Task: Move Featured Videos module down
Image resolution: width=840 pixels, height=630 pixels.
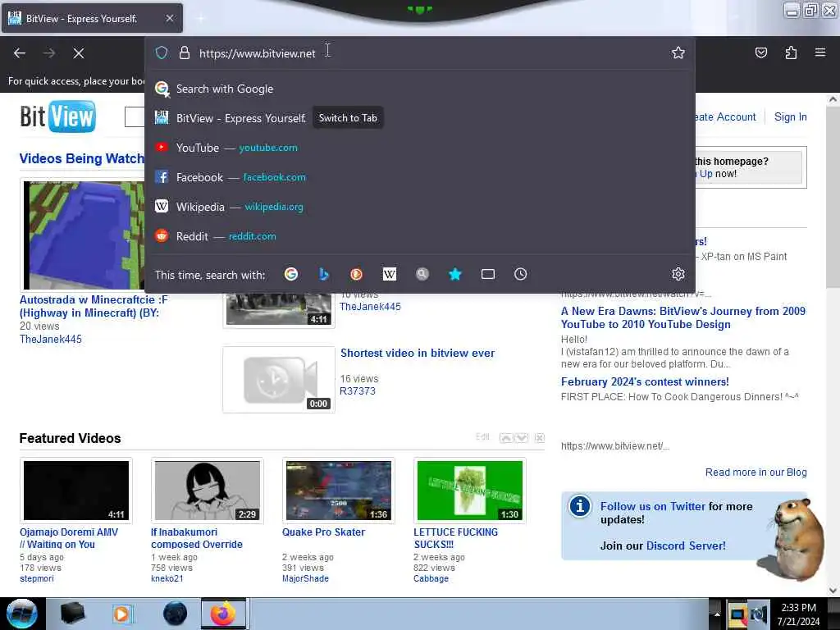Action: pos(521,438)
